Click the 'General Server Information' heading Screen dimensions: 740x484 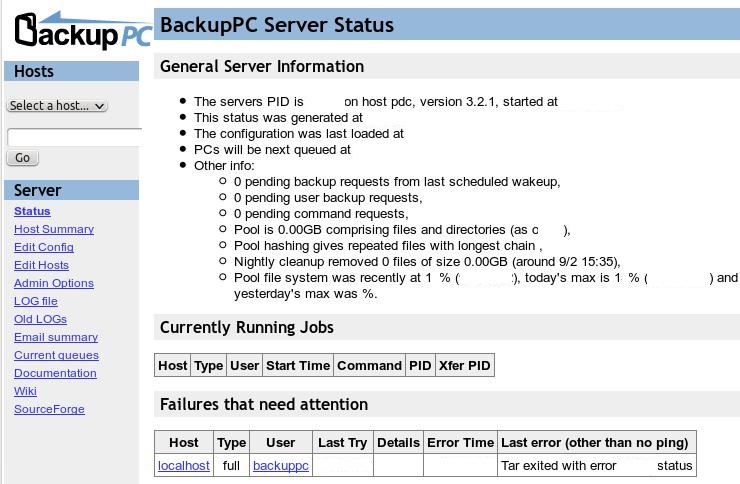click(x=262, y=67)
